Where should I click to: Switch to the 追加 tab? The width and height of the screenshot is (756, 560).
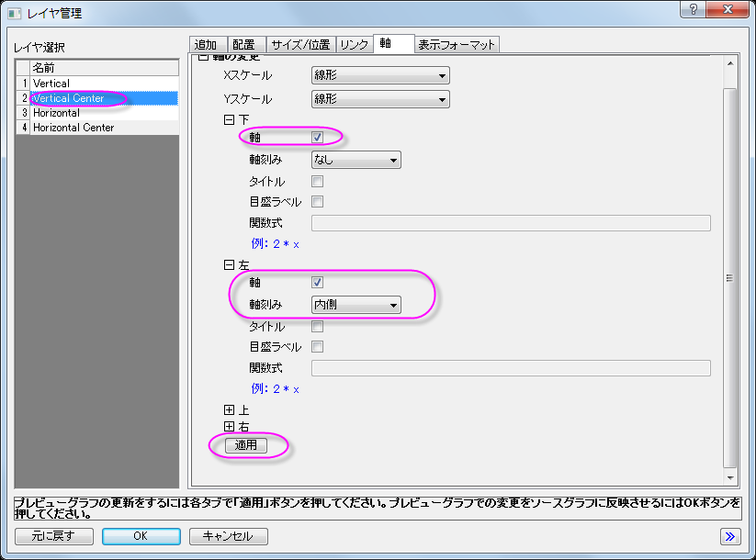pyautogui.click(x=208, y=45)
